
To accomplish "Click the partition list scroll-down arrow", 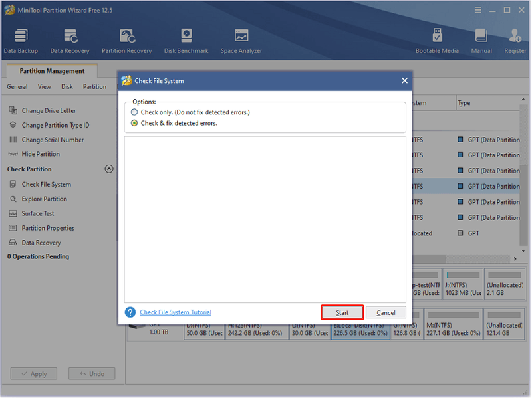I will point(523,251).
